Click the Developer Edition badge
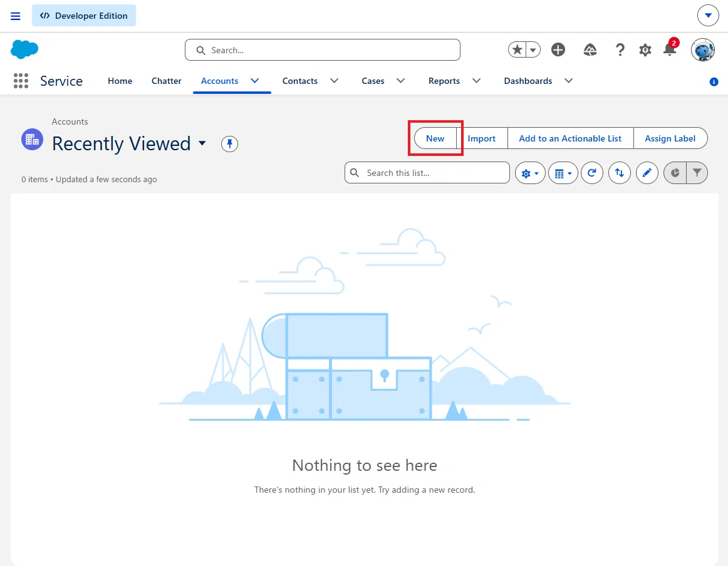The image size is (728, 566). click(84, 15)
